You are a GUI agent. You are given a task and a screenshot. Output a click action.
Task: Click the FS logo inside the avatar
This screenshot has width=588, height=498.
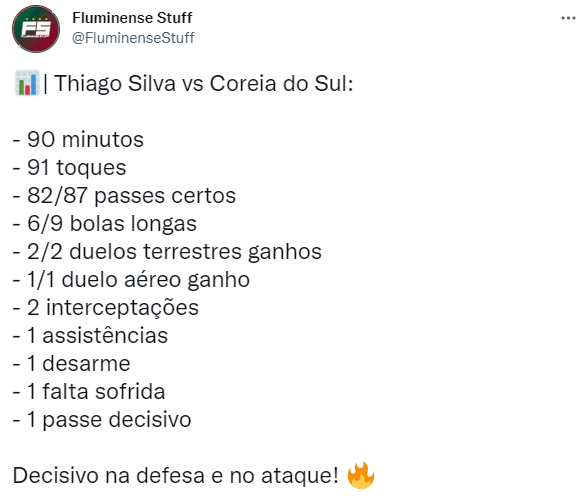(36, 29)
